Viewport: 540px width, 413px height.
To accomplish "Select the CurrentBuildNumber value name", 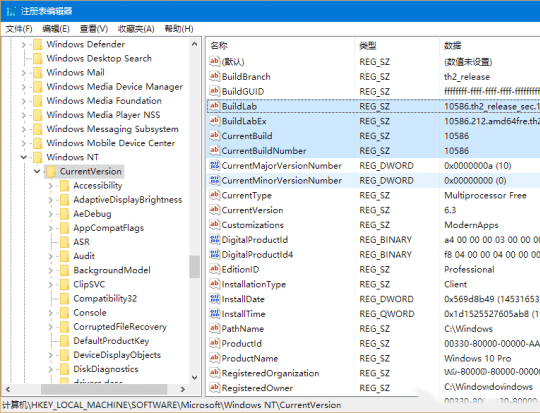I will 264,151.
